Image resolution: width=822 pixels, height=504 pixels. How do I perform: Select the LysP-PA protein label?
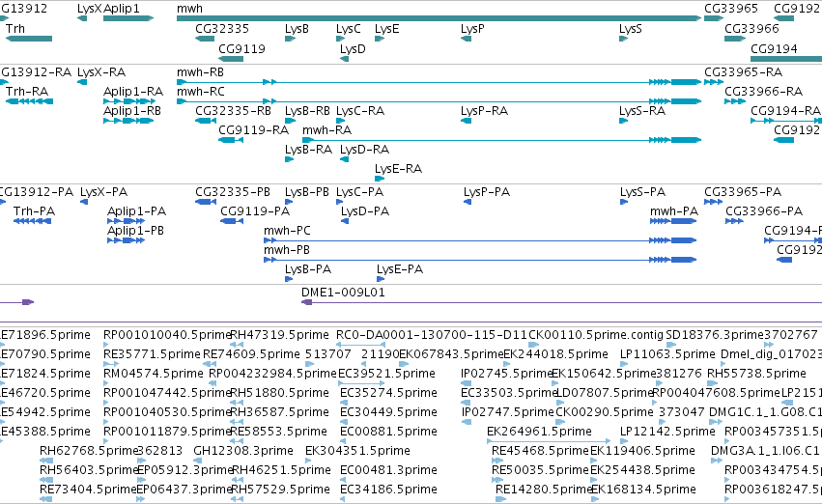coord(487,192)
